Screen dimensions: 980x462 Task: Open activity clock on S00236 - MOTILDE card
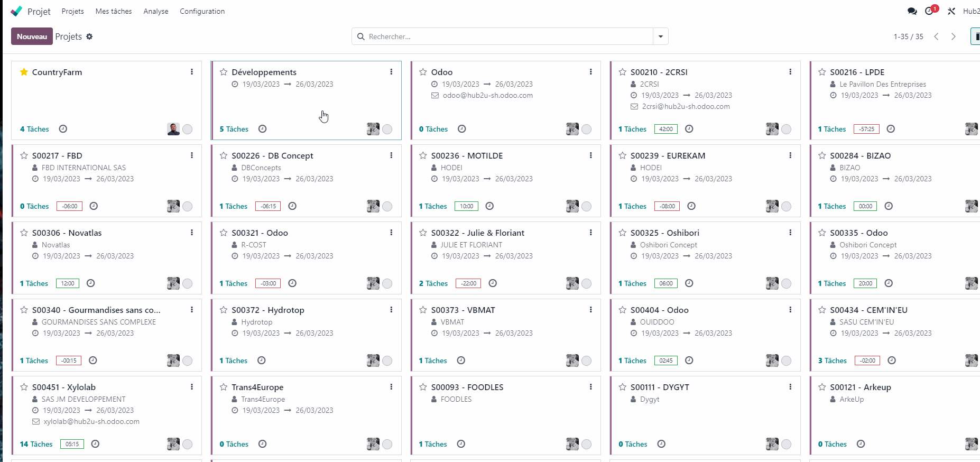(x=489, y=206)
